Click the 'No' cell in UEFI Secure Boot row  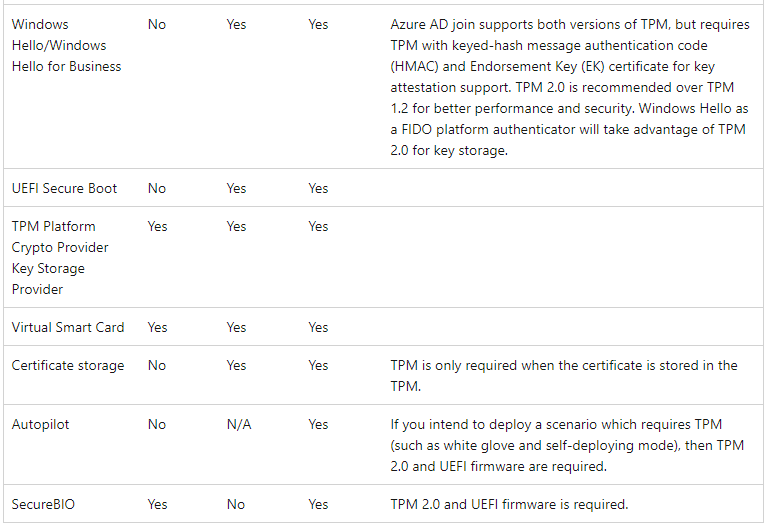[x=157, y=188]
